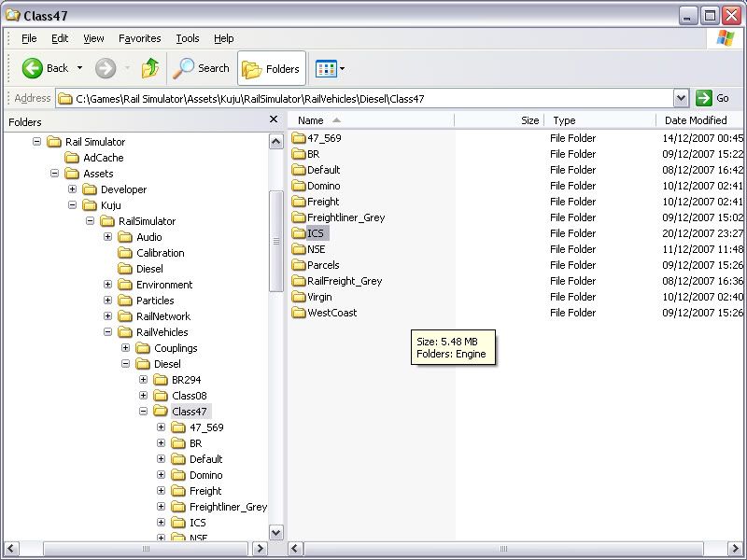Collapse the Class47 tree node

point(144,412)
